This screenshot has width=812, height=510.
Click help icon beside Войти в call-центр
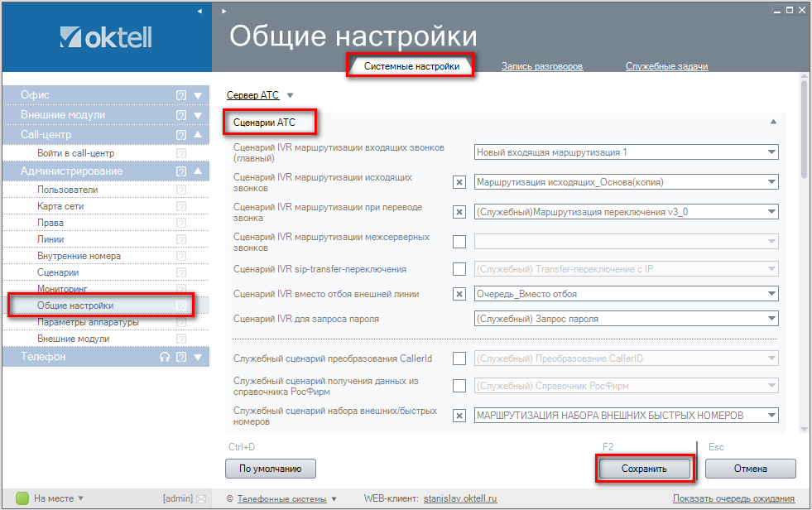(x=181, y=153)
